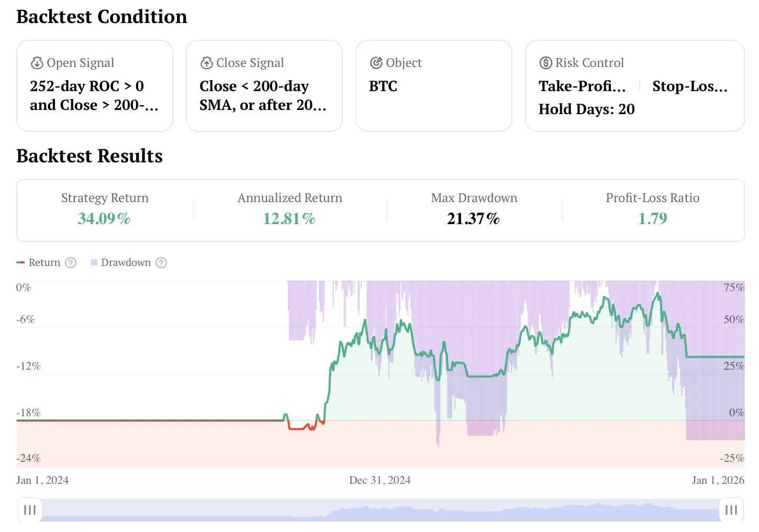Click the stopwatch icon on the Close Signal card
This screenshot has width=759, height=532.
[x=206, y=62]
